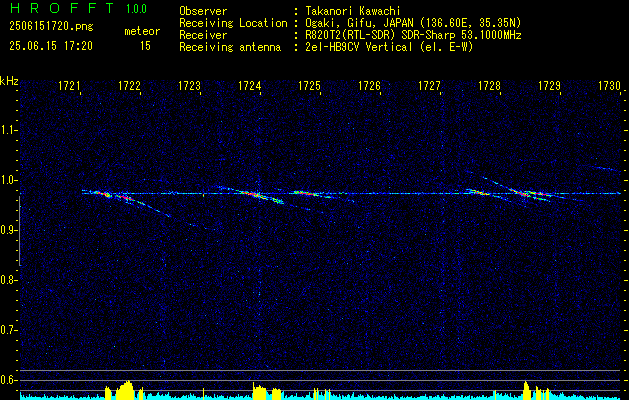Select the file name 2506151720.png
This screenshot has width=629, height=400.
tap(51, 26)
